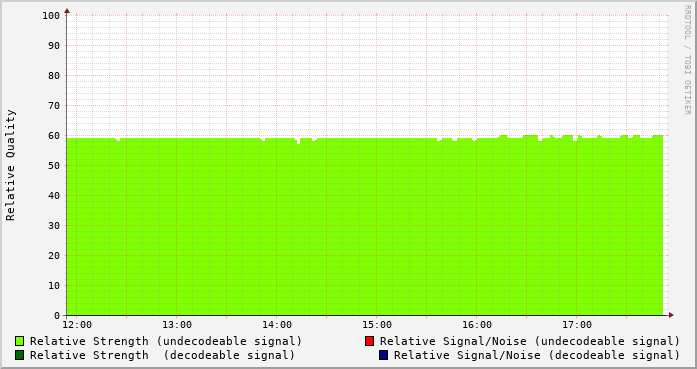Click the 14:00 time axis label

click(277, 325)
